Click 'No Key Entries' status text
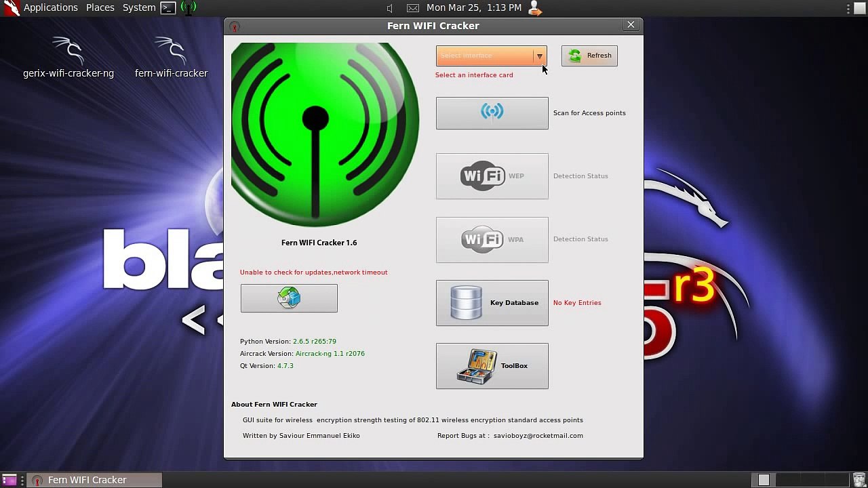868x488 pixels. 577,303
